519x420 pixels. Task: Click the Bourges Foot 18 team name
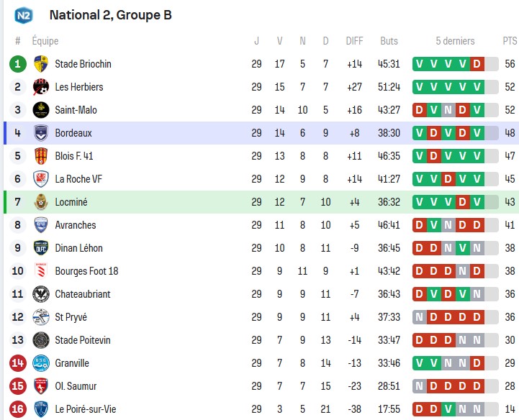tap(86, 271)
